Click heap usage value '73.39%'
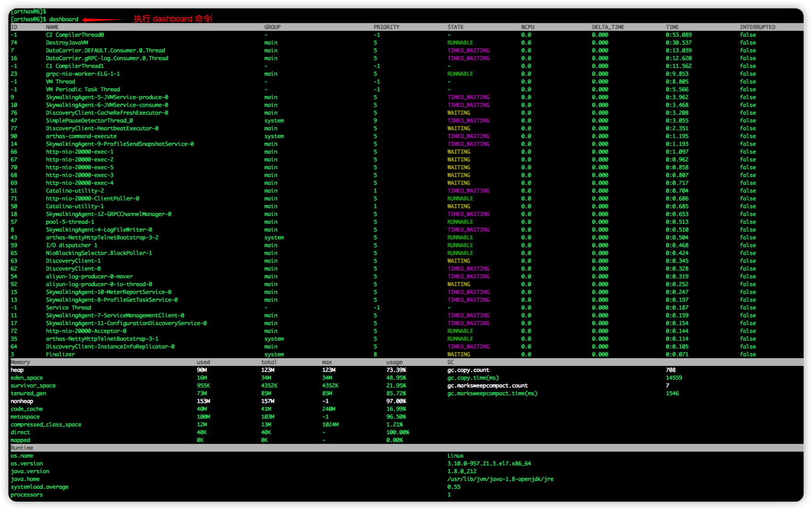 [396, 370]
